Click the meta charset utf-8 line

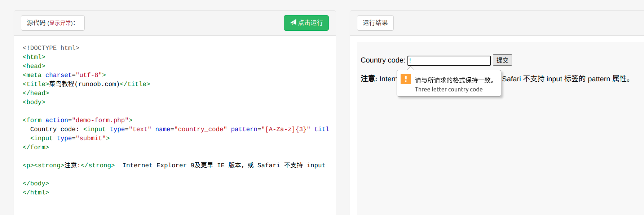tap(64, 75)
